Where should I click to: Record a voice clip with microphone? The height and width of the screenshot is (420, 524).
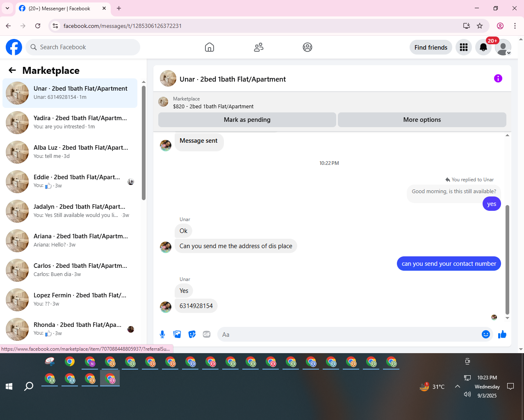(x=162, y=334)
